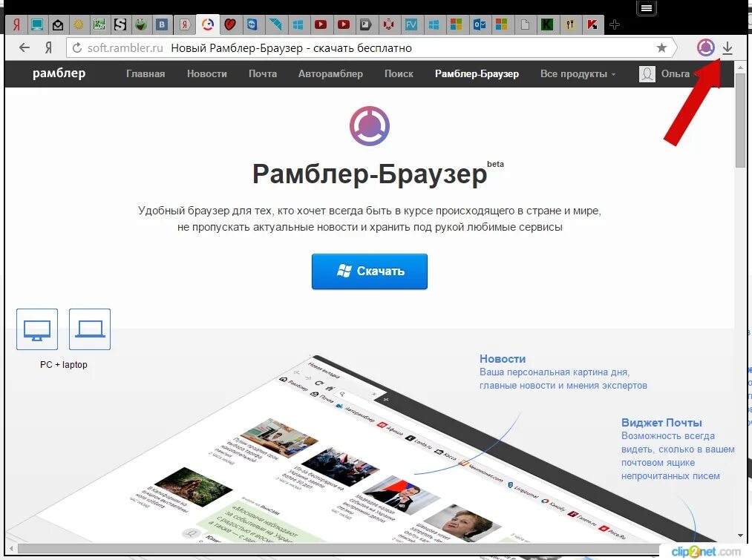This screenshot has height=560, width=752.
Task: Switch to the red Yandex Я tab
Action: pyautogui.click(x=16, y=24)
